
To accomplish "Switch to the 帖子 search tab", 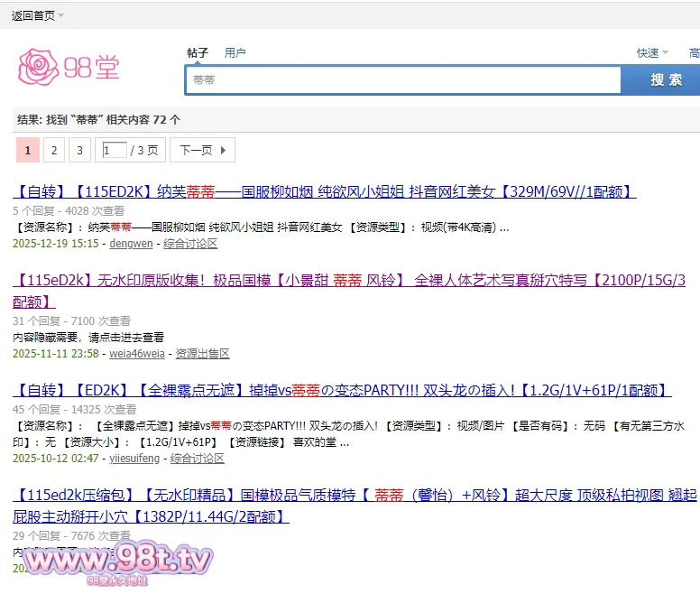I will point(198,53).
